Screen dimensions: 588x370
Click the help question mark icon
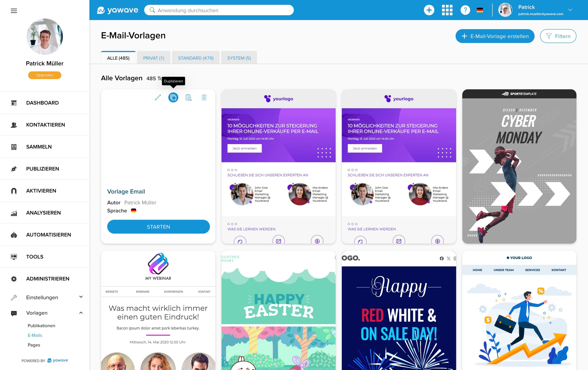(x=465, y=10)
